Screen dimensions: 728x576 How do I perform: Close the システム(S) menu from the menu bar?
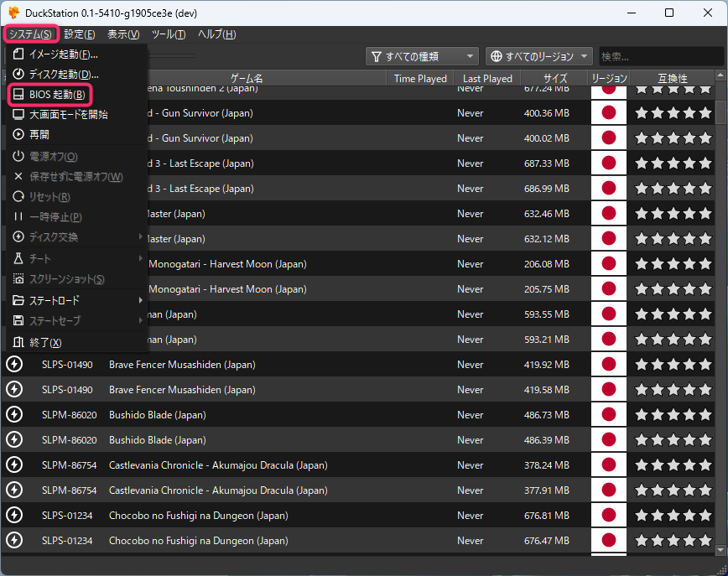click(x=31, y=34)
